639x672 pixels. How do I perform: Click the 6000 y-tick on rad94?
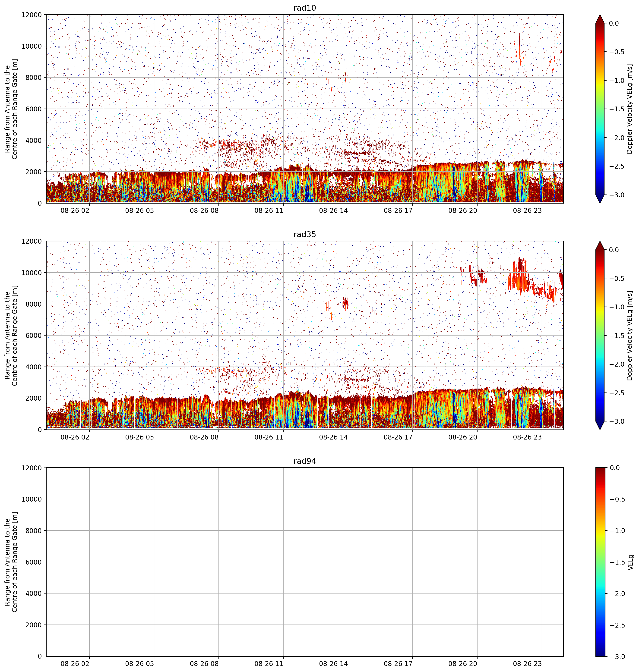(x=33, y=562)
